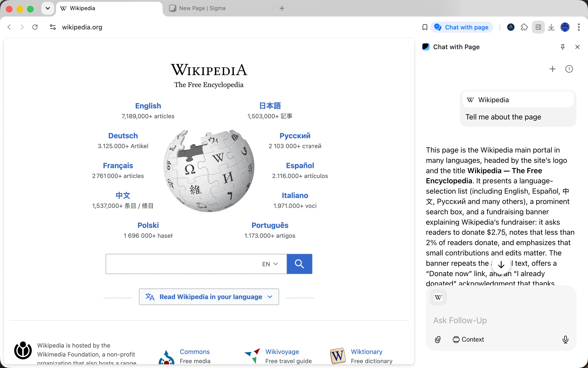The image size is (588, 368).
Task: Open the three-dot browser menu
Action: pos(579,27)
